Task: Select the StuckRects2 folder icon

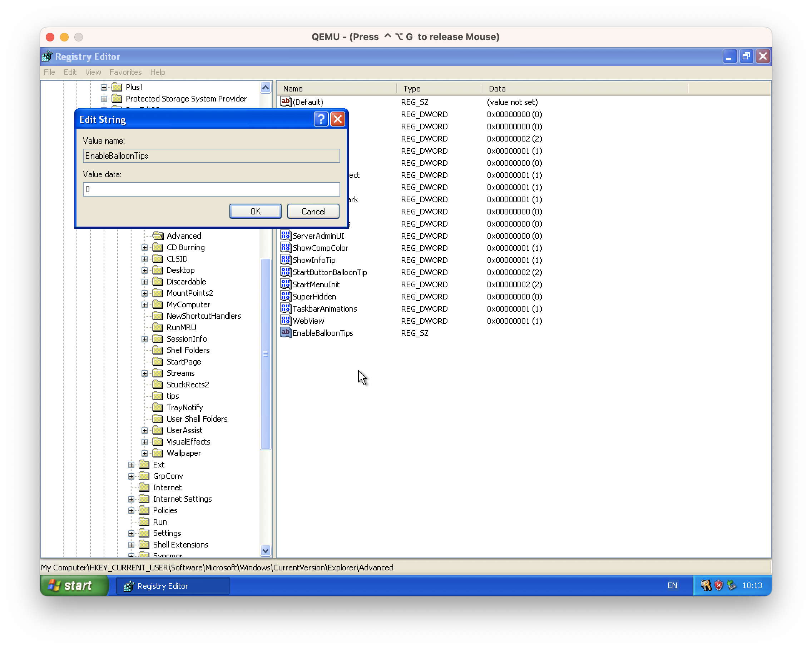Action: 158,384
